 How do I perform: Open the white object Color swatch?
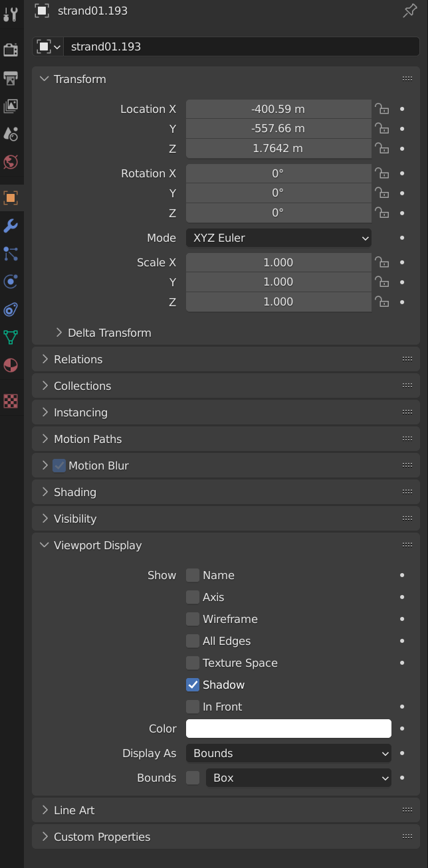288,729
